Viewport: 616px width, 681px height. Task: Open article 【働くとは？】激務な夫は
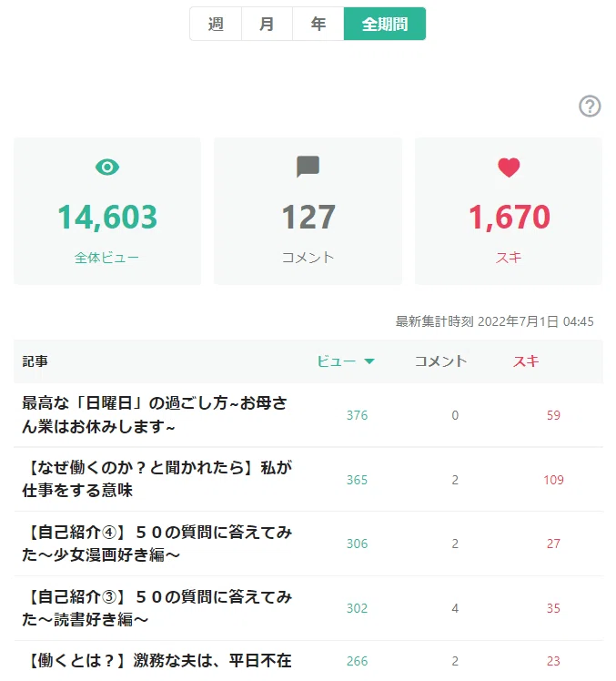click(x=157, y=661)
